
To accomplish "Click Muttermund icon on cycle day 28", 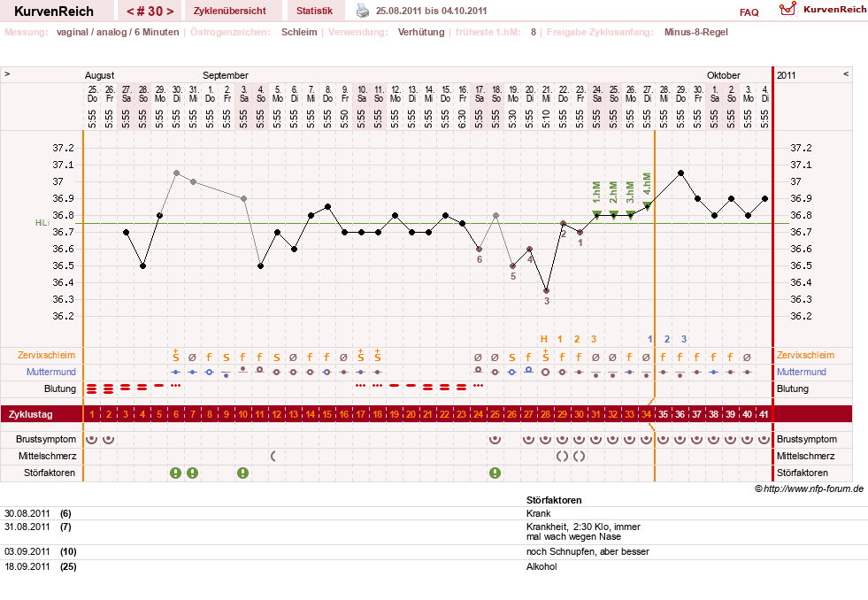I will point(545,372).
